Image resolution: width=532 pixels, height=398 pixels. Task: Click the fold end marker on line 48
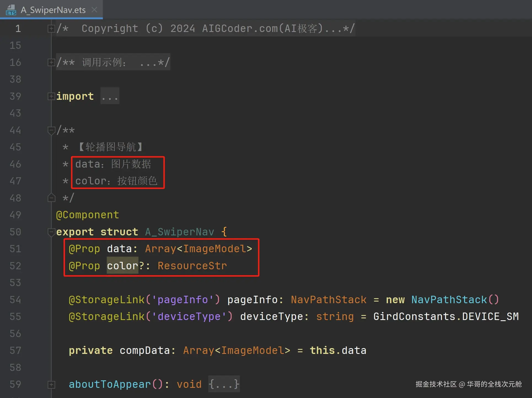coord(51,198)
